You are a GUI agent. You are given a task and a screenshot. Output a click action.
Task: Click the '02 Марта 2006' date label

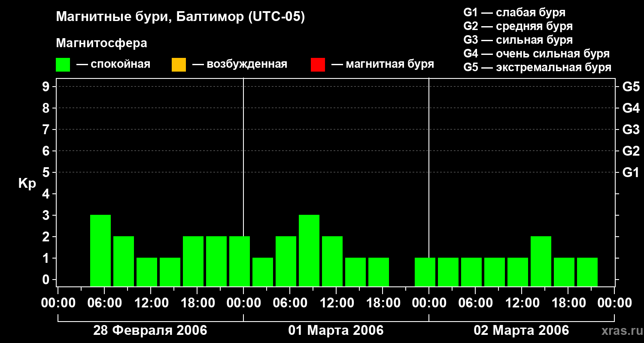pos(521,331)
